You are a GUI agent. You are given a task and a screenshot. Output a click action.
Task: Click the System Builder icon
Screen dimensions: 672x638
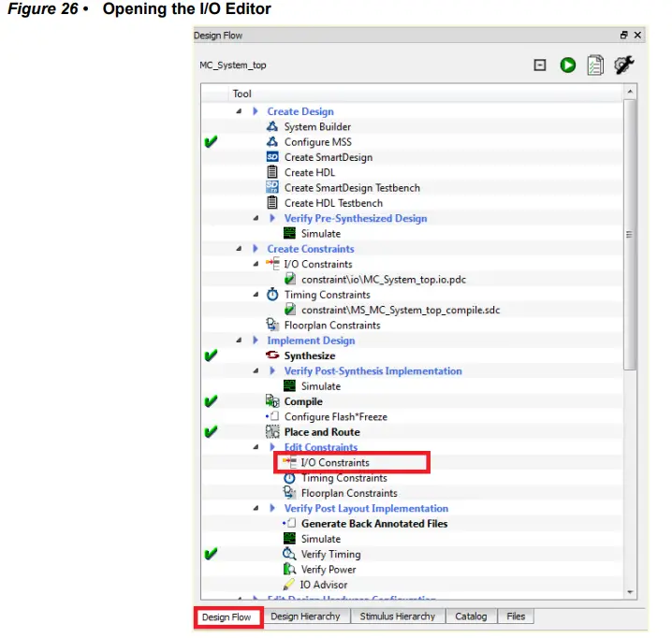(x=272, y=126)
